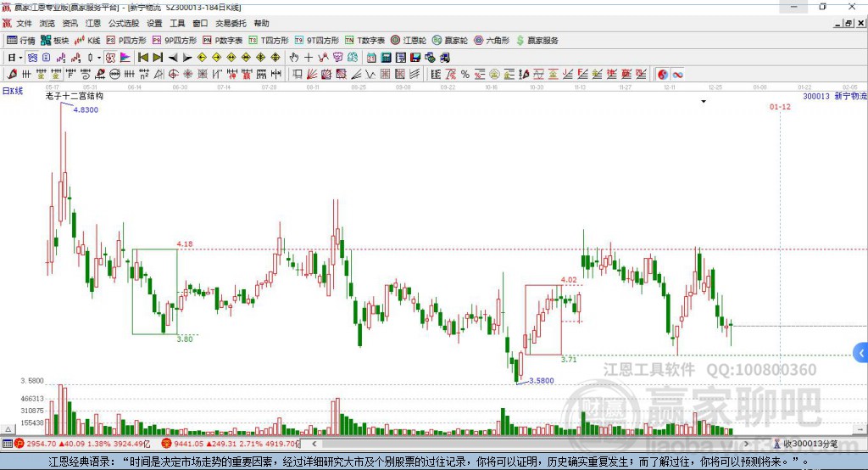Click the 日K线 chart label
Image resolution: width=868 pixels, height=470 pixels.
click(x=13, y=91)
